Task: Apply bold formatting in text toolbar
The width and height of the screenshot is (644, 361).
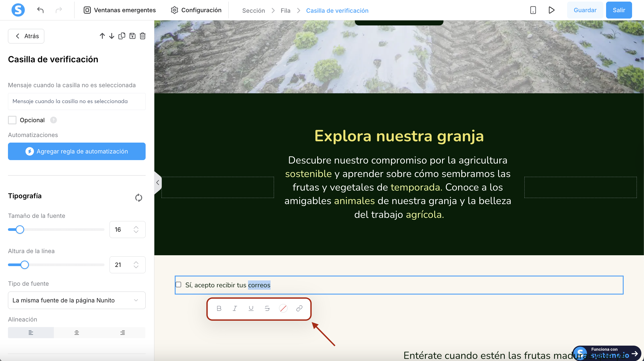Action: coord(219,308)
